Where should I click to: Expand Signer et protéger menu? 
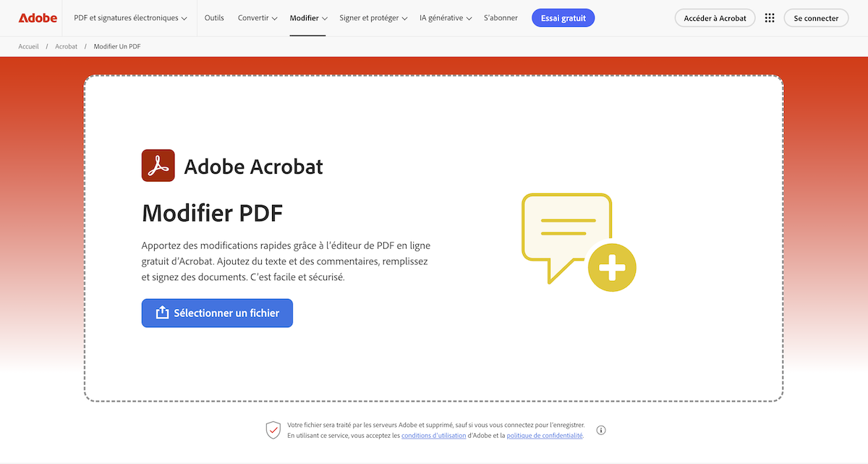(x=373, y=18)
